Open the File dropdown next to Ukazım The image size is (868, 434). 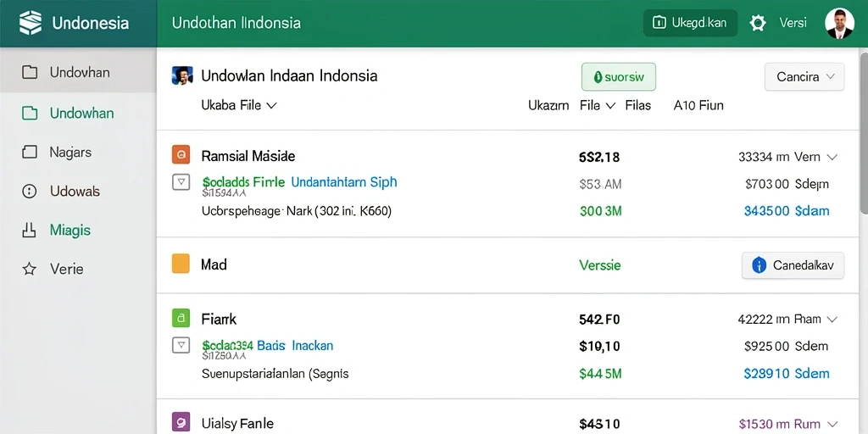598,105
